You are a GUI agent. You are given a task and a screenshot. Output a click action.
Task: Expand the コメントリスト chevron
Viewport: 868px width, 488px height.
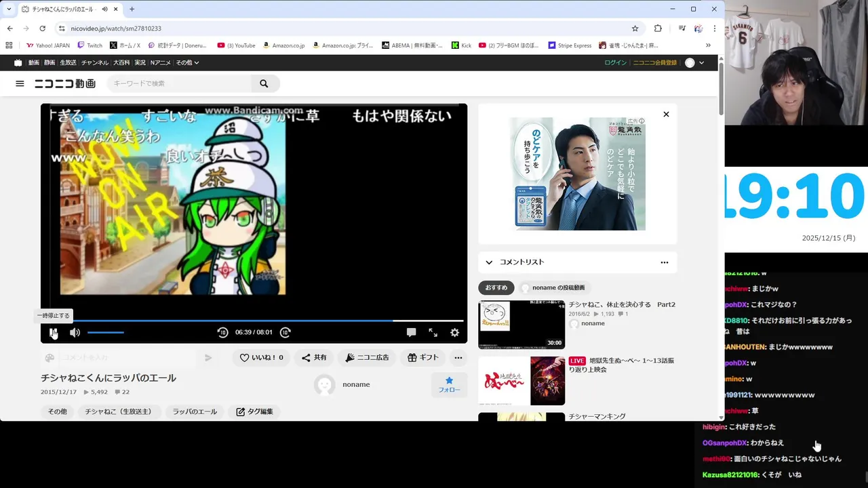click(x=489, y=262)
